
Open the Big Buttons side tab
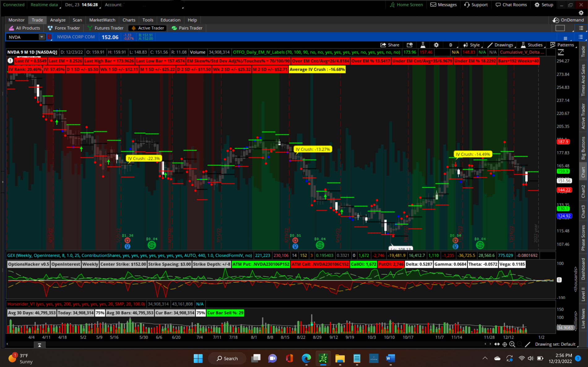pyautogui.click(x=583, y=148)
